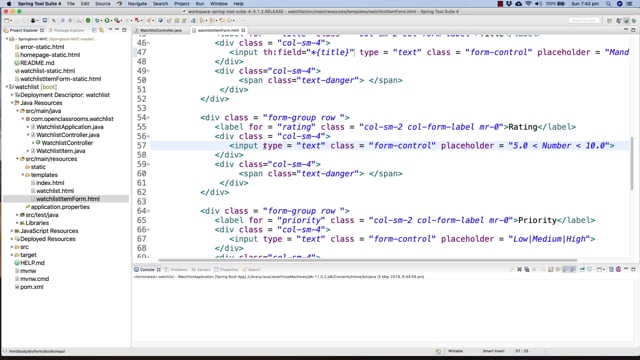The image size is (640, 360).
Task: Collapse the src/main/java folder
Action: (17, 111)
